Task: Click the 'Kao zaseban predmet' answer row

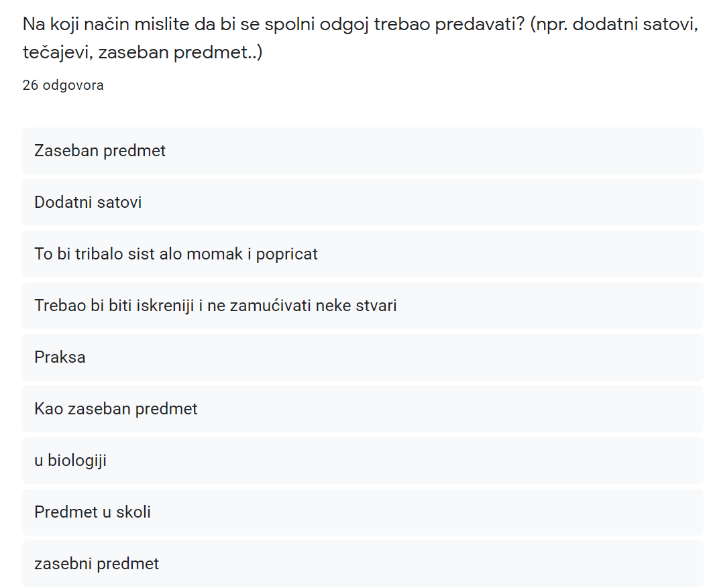Action: (362, 409)
